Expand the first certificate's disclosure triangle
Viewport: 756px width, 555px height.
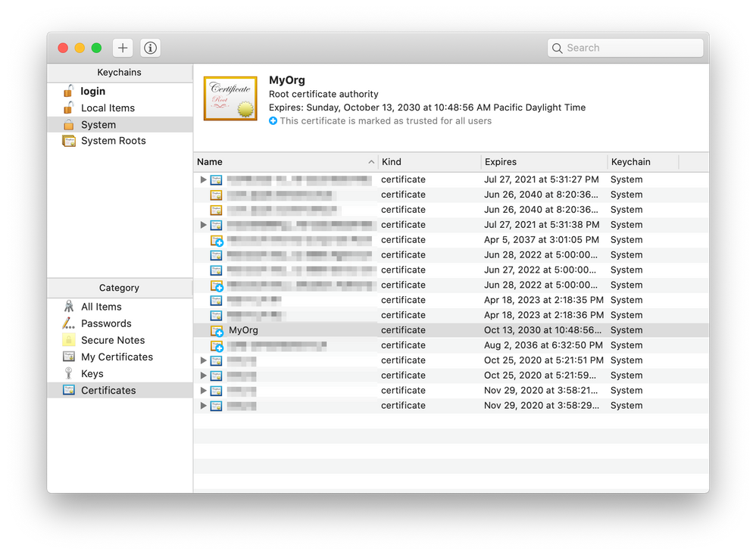pos(203,179)
